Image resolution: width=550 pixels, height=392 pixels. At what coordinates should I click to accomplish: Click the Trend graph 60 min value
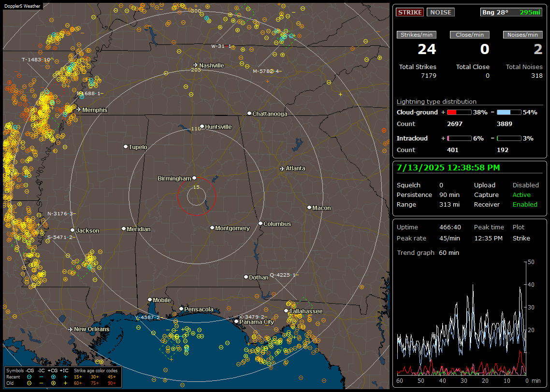point(449,252)
